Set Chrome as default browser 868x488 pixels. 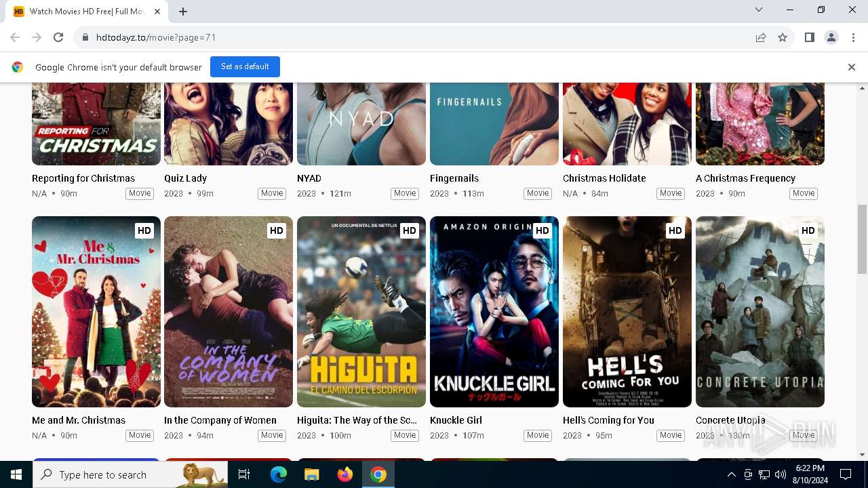pyautogui.click(x=245, y=66)
